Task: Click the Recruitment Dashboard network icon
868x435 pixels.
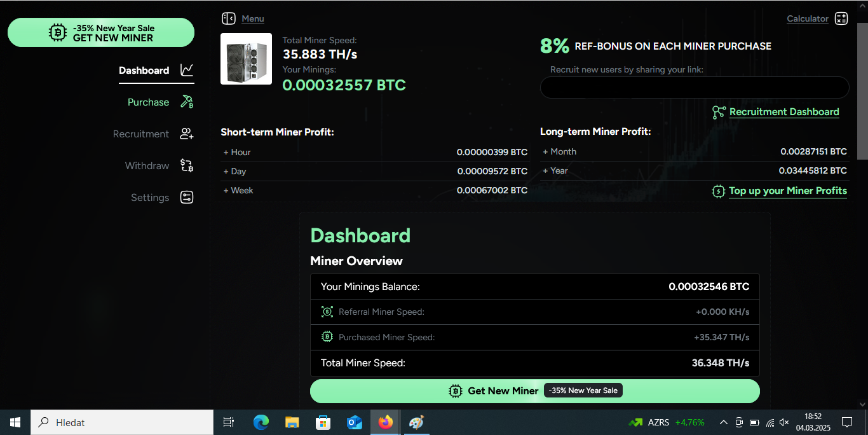Action: [719, 113]
